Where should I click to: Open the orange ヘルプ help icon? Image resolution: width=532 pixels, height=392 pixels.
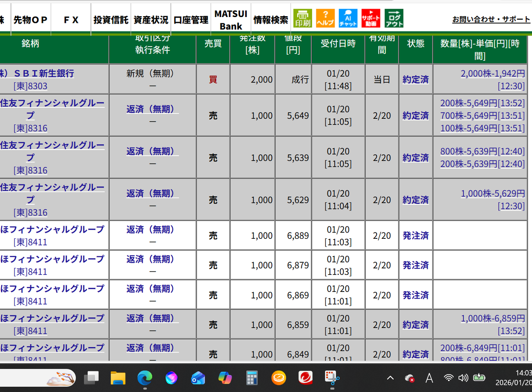tap(325, 18)
